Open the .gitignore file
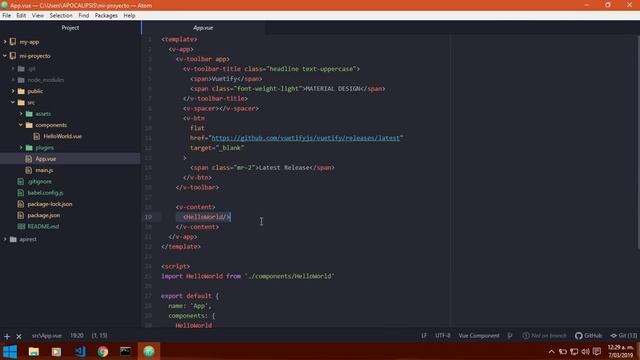The image size is (640, 360). (x=40, y=182)
